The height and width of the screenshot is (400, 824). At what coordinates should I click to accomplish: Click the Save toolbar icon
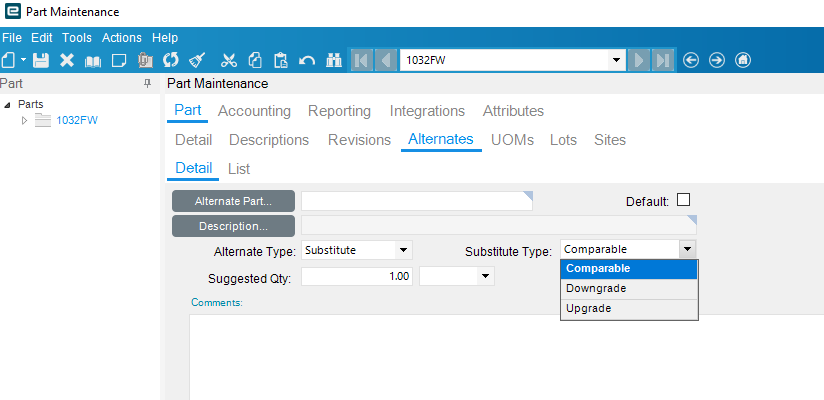[x=41, y=60]
